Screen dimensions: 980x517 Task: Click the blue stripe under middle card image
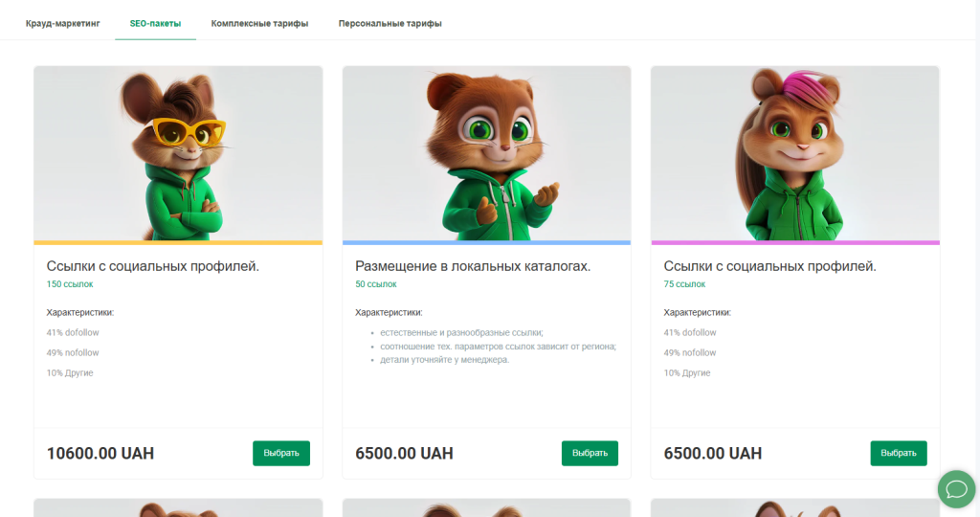[x=486, y=243]
